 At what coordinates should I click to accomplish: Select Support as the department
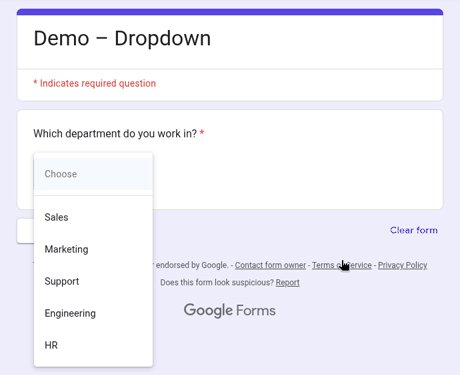click(x=93, y=281)
